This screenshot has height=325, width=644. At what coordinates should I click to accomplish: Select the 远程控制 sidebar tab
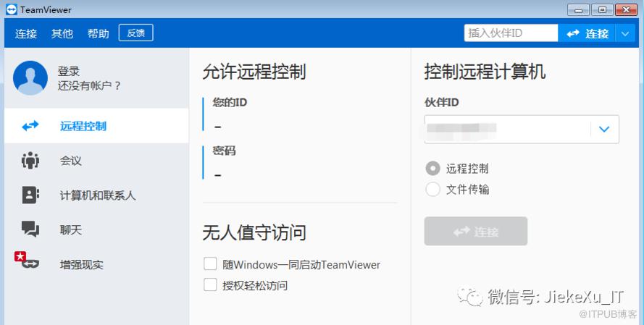click(96, 125)
